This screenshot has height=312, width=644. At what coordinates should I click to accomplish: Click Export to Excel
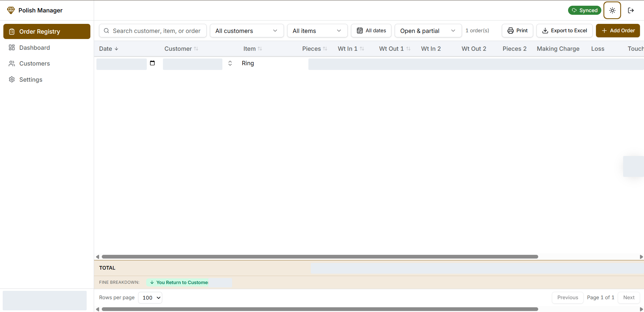click(564, 31)
